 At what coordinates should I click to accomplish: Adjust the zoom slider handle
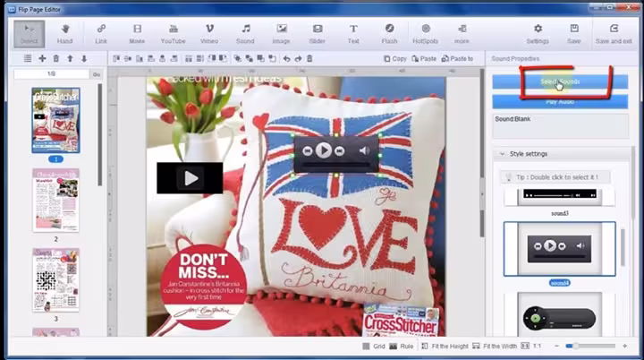575,347
